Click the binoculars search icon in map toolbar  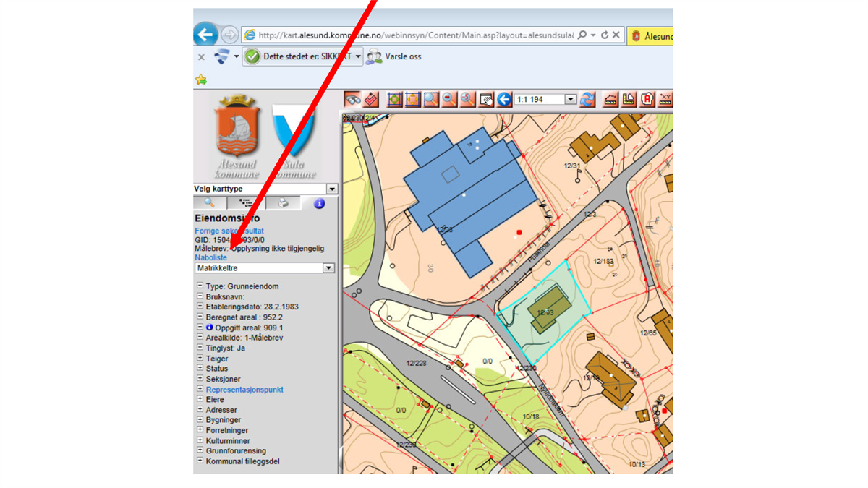[x=352, y=99]
